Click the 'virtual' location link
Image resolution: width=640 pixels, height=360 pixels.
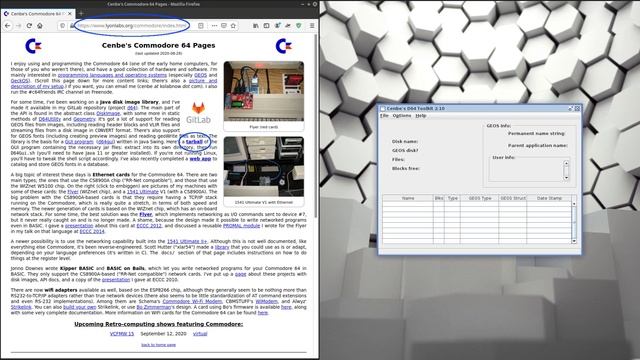(x=200, y=334)
